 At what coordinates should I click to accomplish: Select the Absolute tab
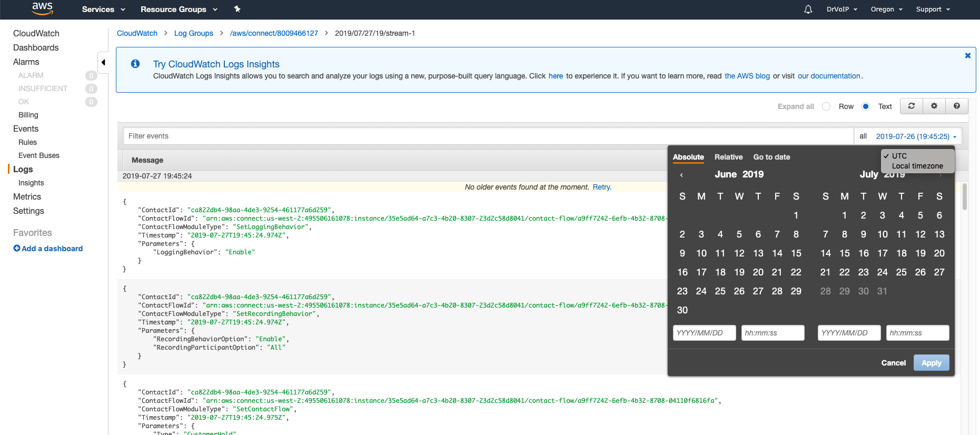point(688,157)
